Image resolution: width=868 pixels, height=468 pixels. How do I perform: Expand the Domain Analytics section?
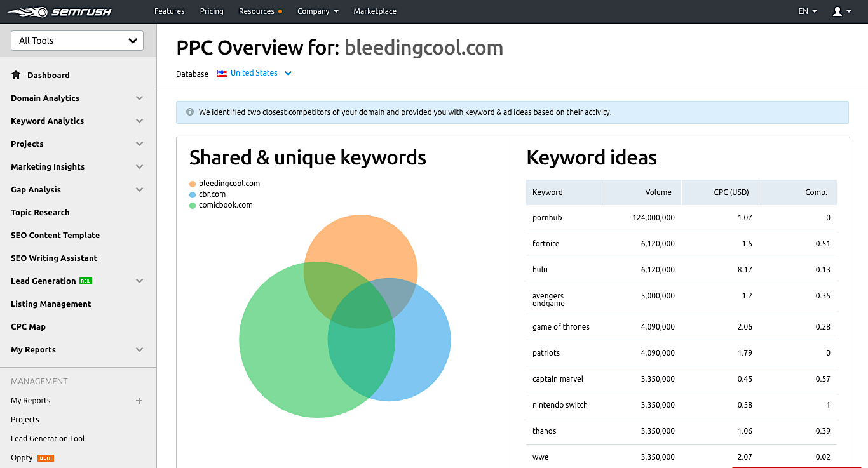click(x=140, y=98)
